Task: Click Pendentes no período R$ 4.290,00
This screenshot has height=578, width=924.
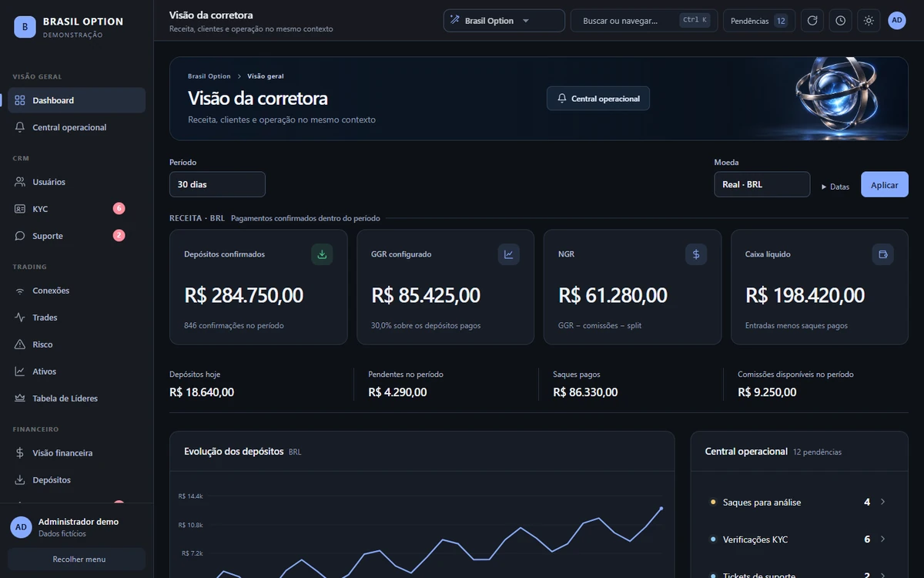Action: click(x=397, y=392)
